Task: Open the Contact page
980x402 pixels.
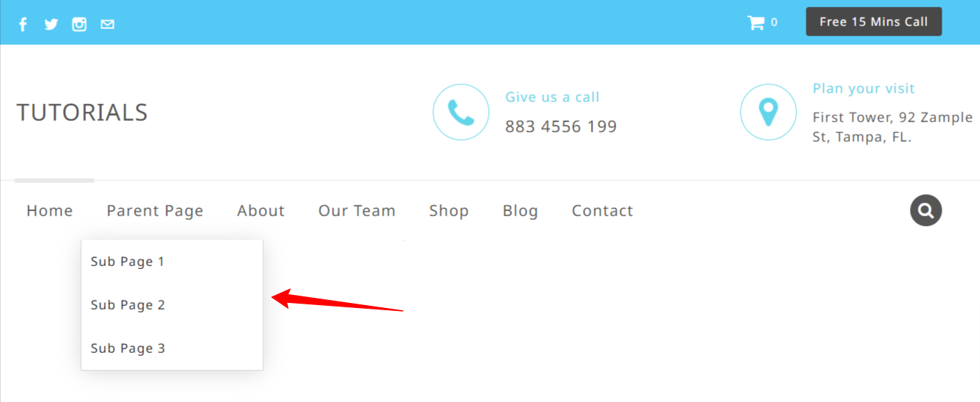Action: pos(602,210)
